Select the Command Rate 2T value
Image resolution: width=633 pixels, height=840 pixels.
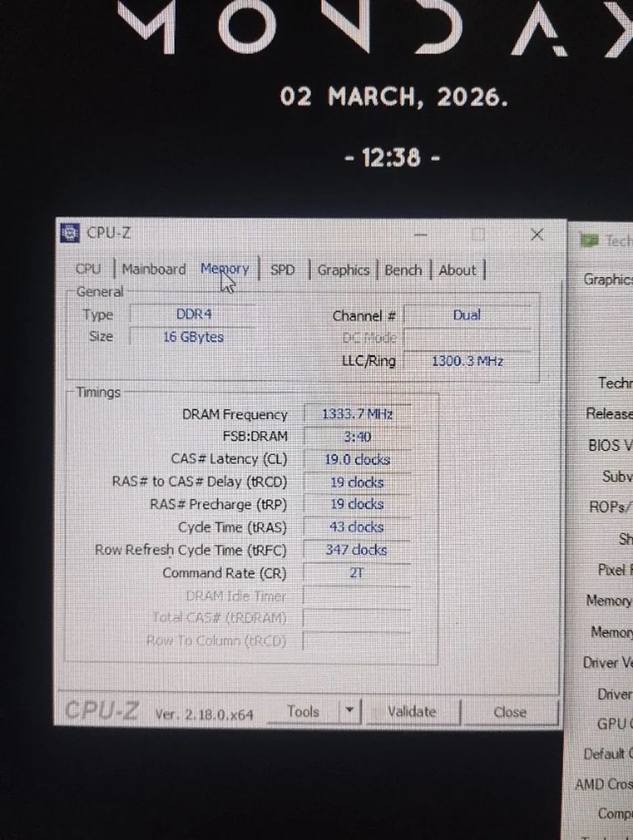tap(357, 573)
